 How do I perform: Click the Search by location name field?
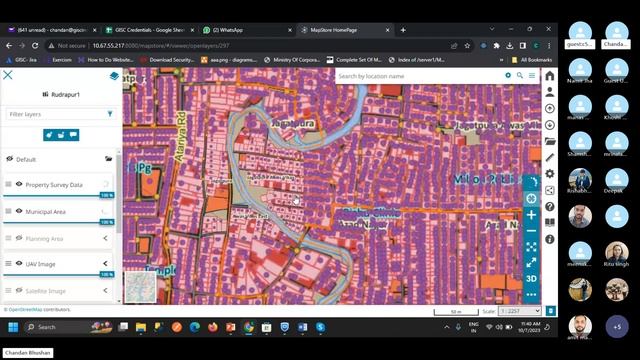pos(420,76)
